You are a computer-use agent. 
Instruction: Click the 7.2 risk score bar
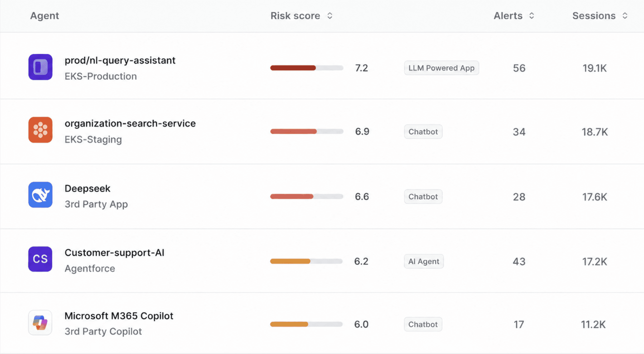307,68
